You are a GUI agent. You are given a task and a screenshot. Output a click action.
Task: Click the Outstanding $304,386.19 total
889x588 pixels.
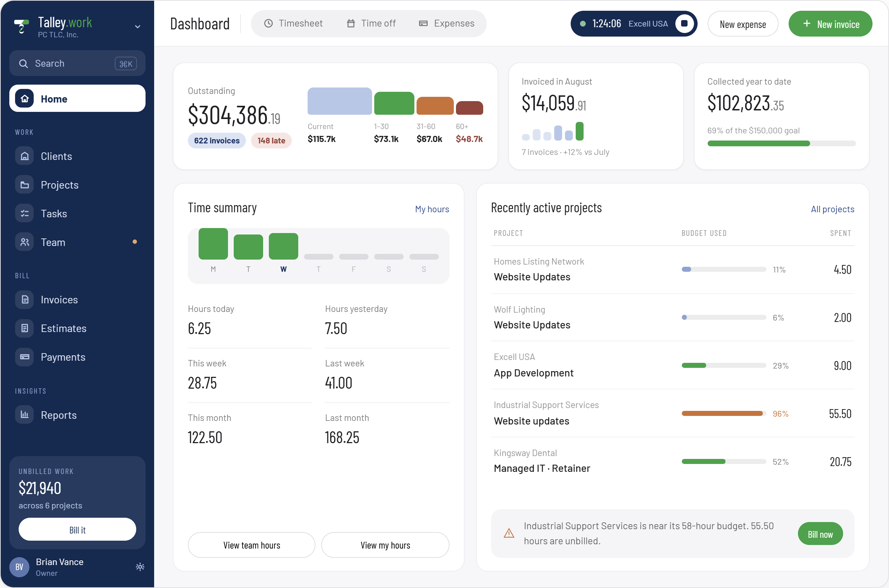click(234, 115)
